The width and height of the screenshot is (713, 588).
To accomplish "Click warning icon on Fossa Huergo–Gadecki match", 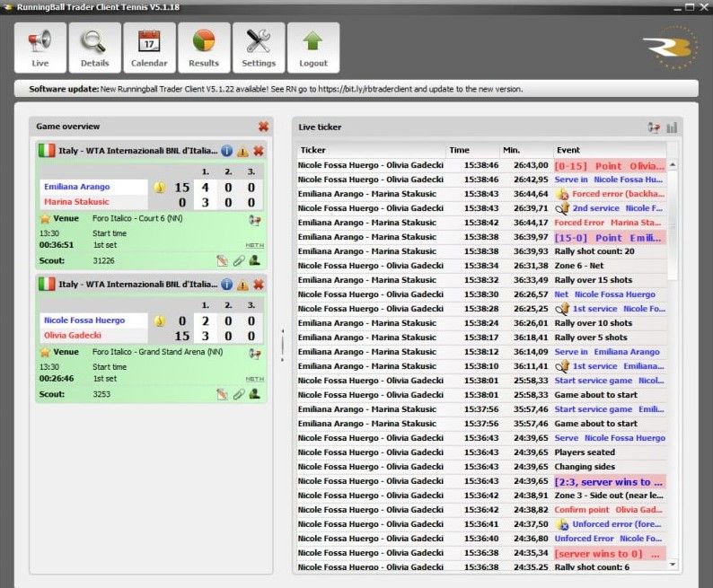I will click(x=242, y=285).
